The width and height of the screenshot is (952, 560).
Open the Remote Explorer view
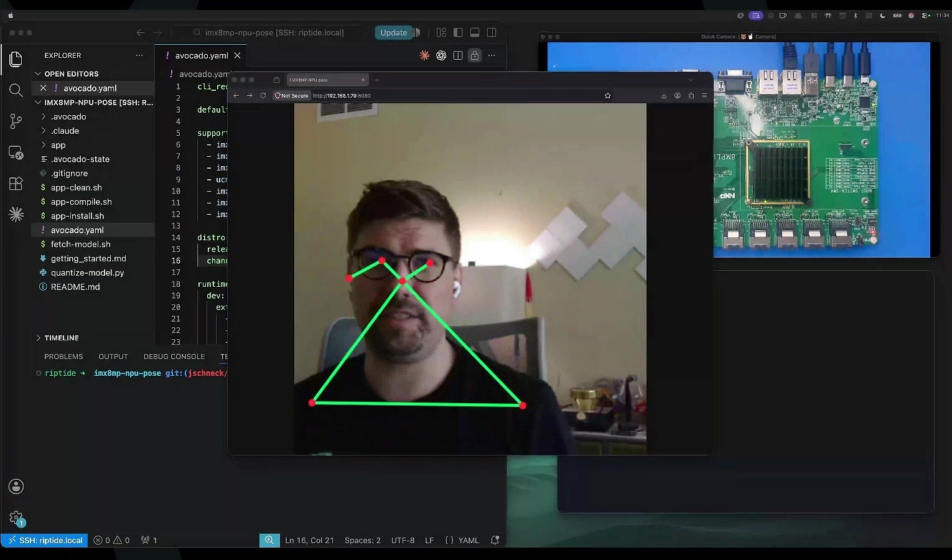pyautogui.click(x=16, y=152)
